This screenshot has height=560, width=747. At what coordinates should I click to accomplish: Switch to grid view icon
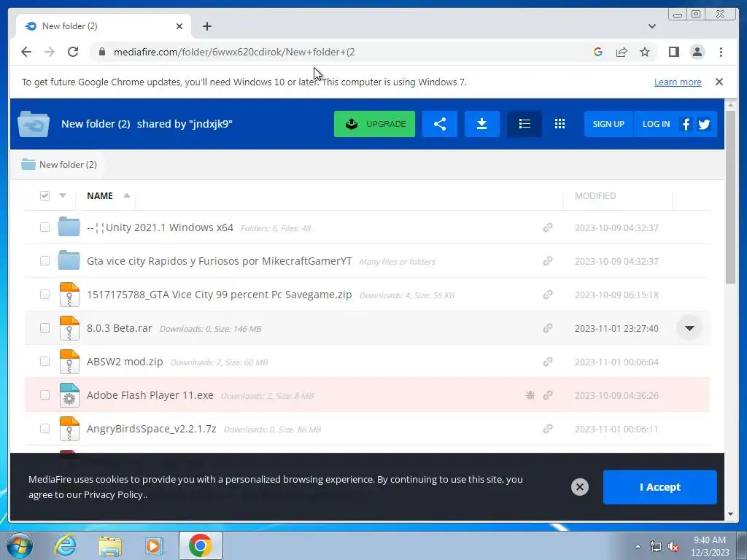click(x=560, y=124)
